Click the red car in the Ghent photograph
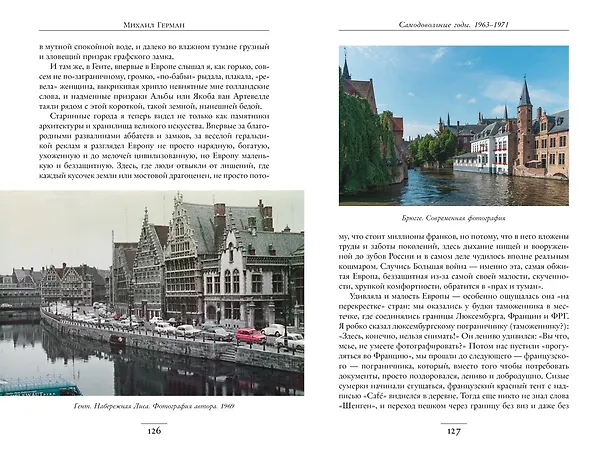Viewport: 608px width, 456px height. pyautogui.click(x=251, y=335)
